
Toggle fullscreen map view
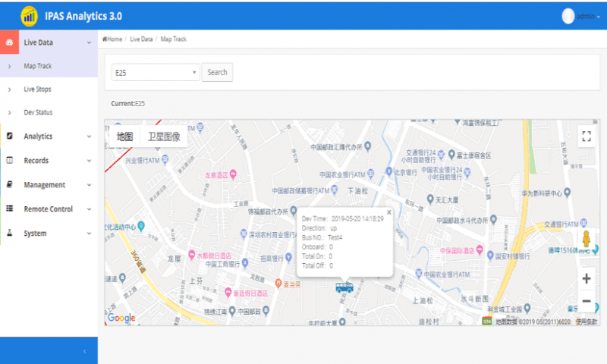586,136
